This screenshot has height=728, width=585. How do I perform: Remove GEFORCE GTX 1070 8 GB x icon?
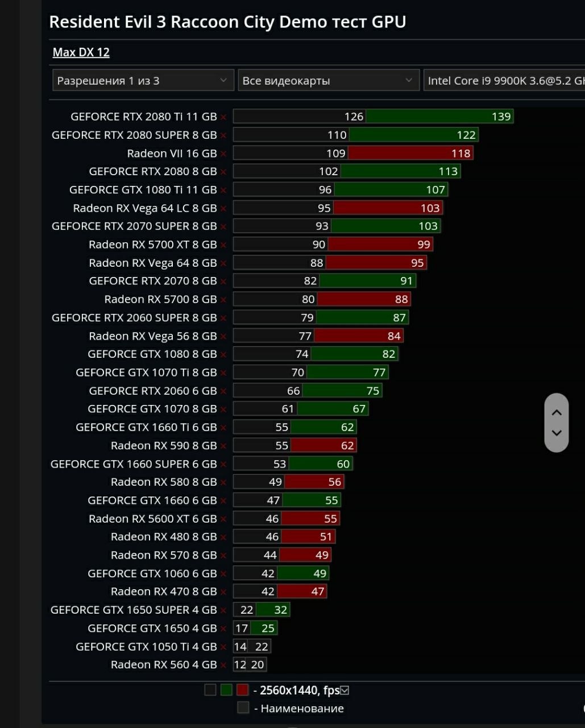click(x=223, y=409)
